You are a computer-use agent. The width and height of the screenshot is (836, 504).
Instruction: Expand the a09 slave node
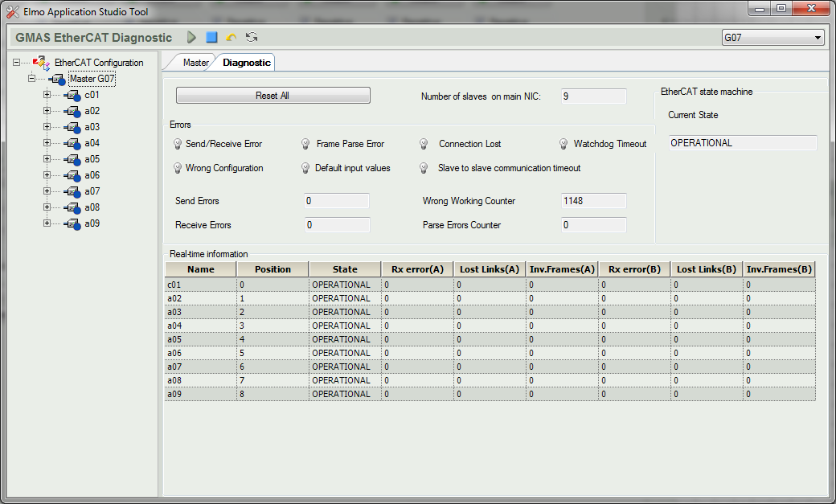click(47, 223)
